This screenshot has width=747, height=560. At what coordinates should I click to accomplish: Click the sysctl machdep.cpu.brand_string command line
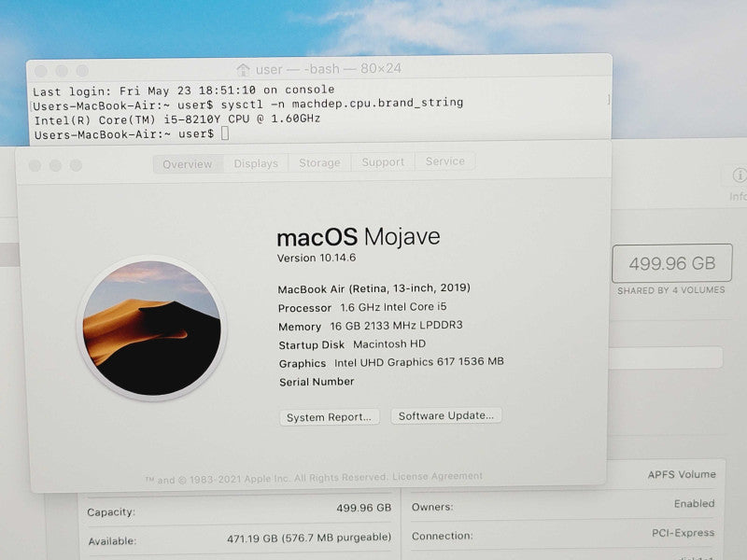[x=247, y=104]
